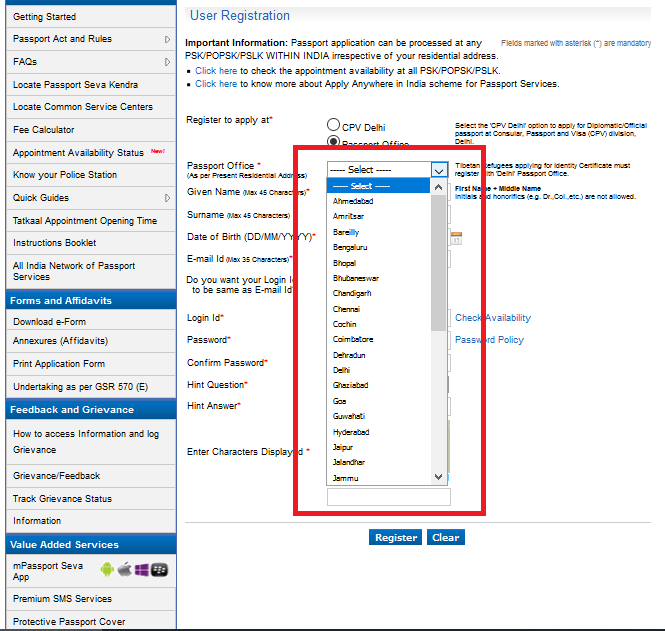Click the Windows icon for mPassport Seva App
This screenshot has height=631, width=665.
[142, 570]
